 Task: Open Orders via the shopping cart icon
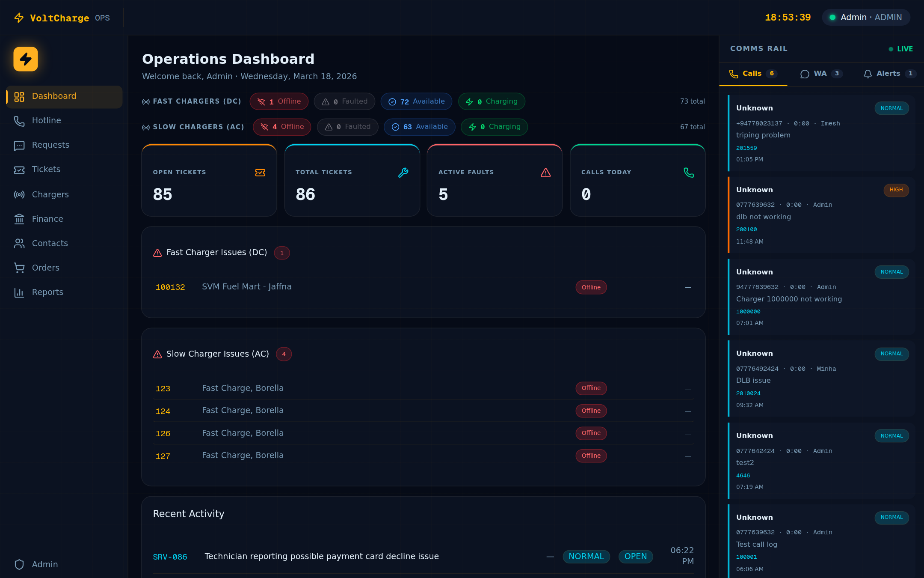(x=19, y=268)
